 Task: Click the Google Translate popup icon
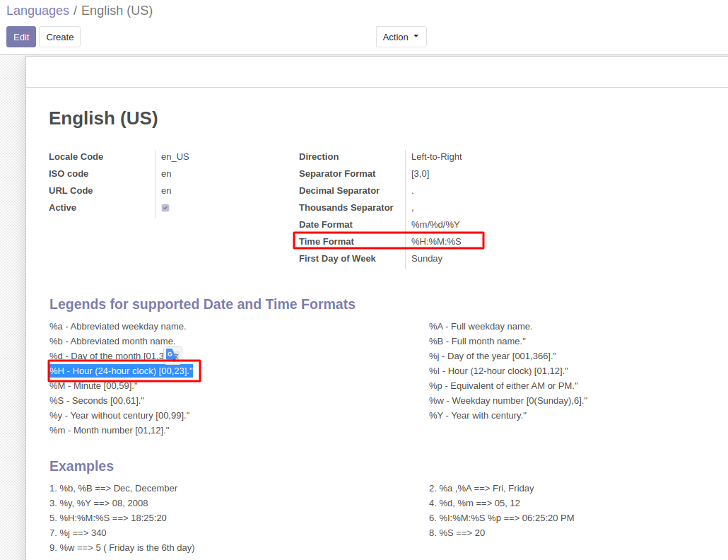click(x=172, y=355)
